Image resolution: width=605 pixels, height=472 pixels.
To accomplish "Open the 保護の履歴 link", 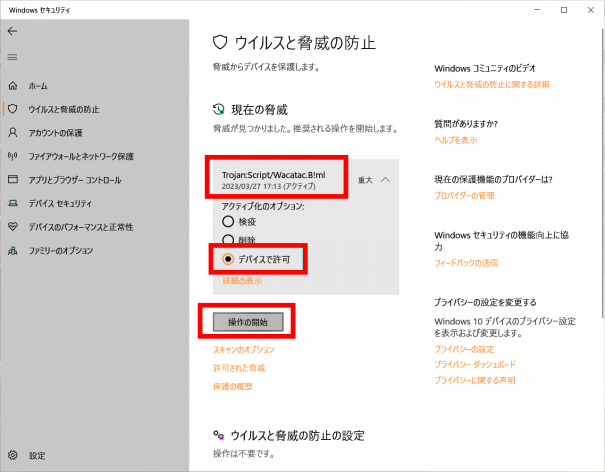I will [x=232, y=386].
